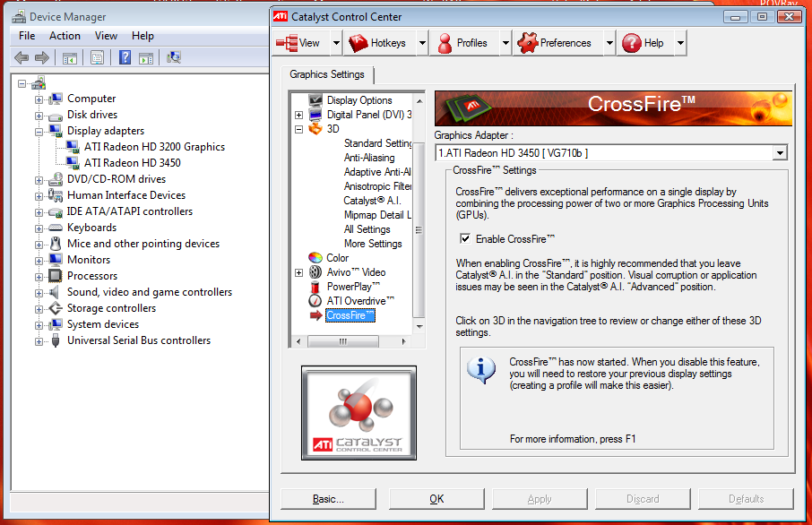Select IDE ATA/ATAPI controllers entry
Screen dimensions: 812x525
pyautogui.click(x=129, y=211)
